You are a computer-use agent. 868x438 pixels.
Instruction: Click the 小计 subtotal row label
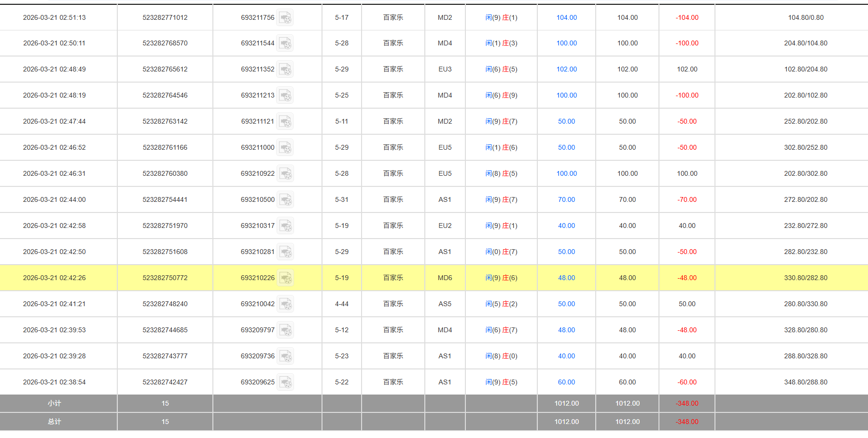pyautogui.click(x=55, y=403)
